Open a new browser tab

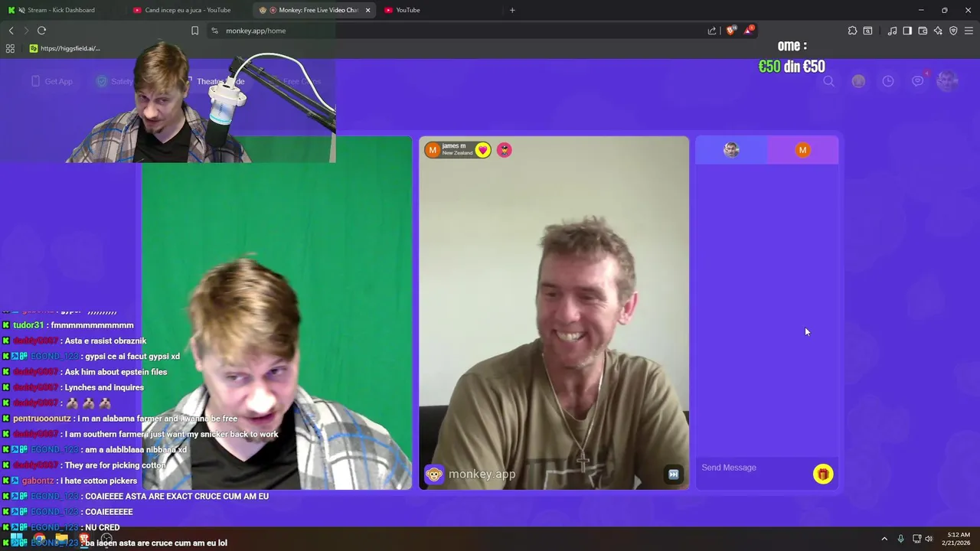coord(512,10)
